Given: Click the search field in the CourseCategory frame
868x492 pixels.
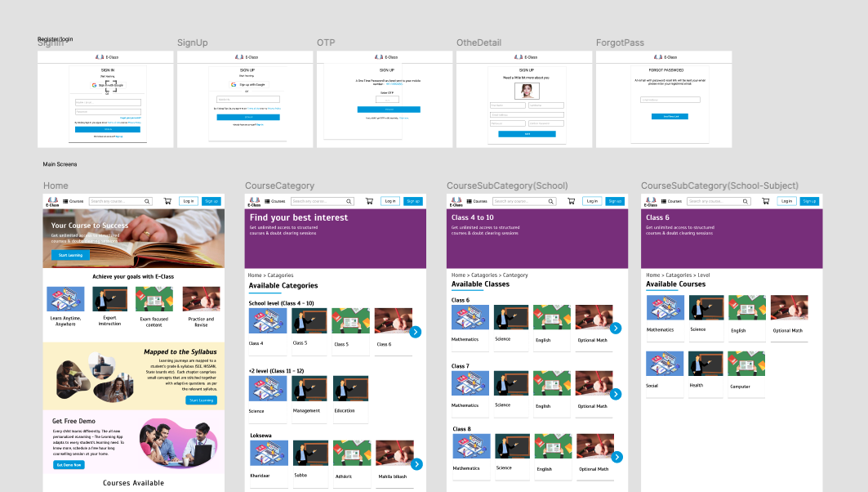Looking at the screenshot, I should pyautogui.click(x=323, y=201).
